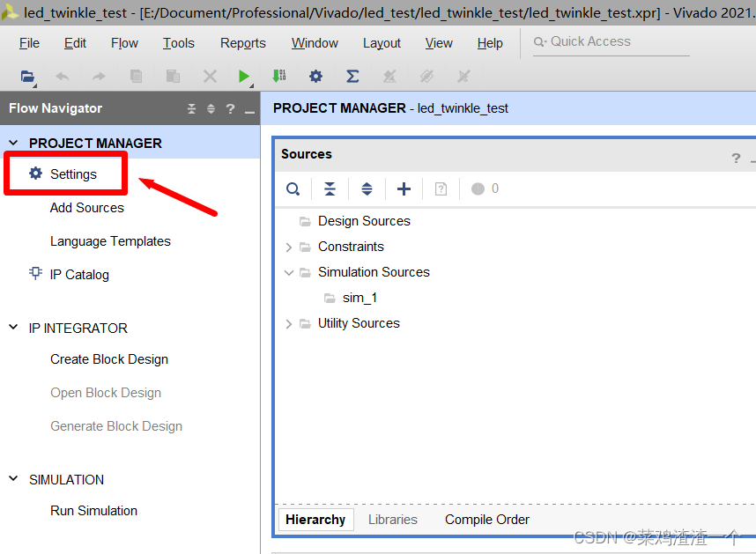756x554 pixels.
Task: Open the Reports menu
Action: [243, 43]
